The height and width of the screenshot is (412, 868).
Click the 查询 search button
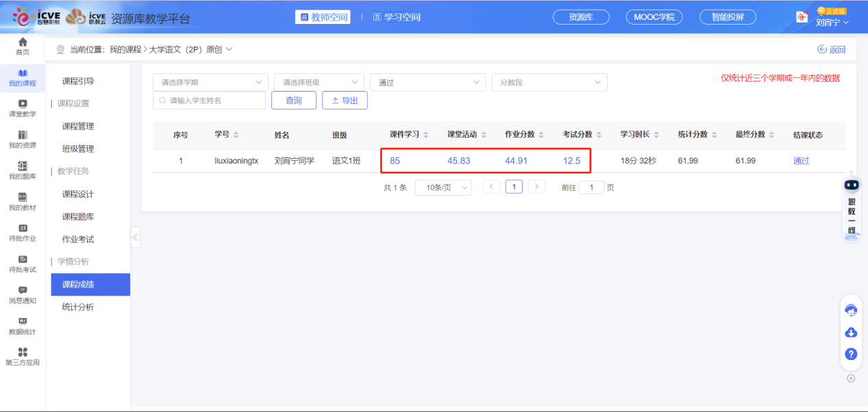(293, 99)
